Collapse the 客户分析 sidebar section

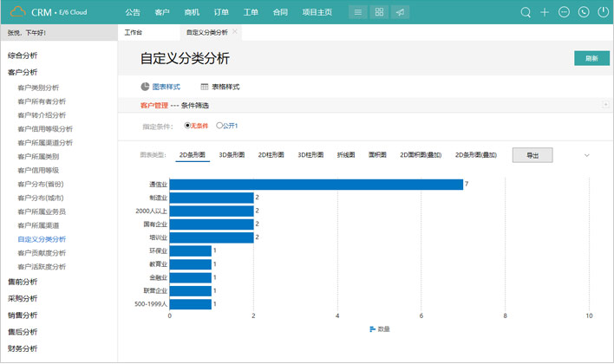(x=23, y=72)
